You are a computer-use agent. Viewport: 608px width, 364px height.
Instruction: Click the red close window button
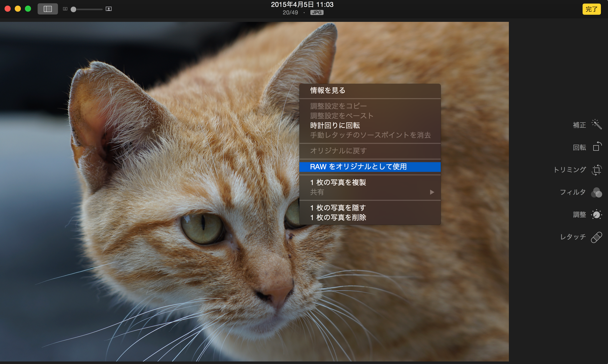point(8,9)
